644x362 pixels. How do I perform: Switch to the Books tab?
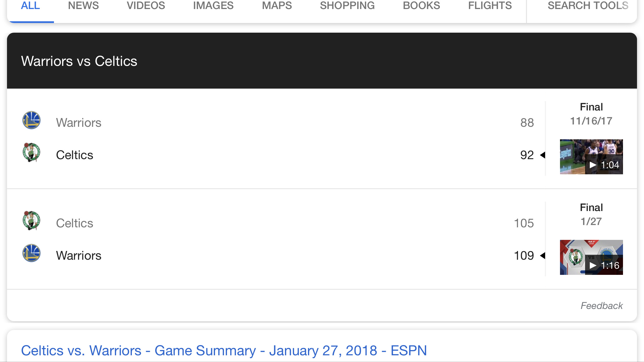(421, 6)
